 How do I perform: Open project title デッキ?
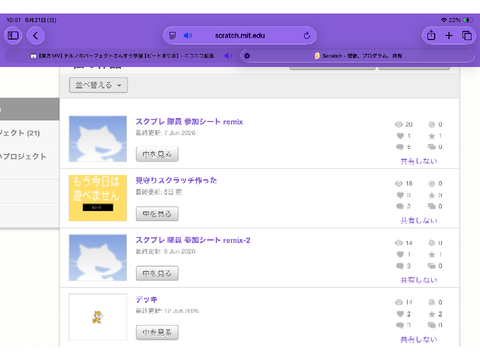pyautogui.click(x=146, y=299)
